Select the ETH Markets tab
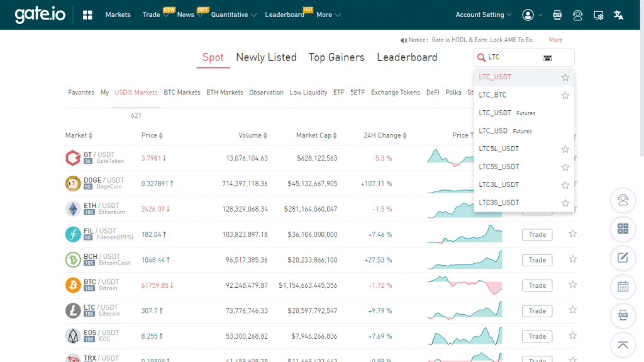This screenshot has height=362, width=644. [x=225, y=93]
